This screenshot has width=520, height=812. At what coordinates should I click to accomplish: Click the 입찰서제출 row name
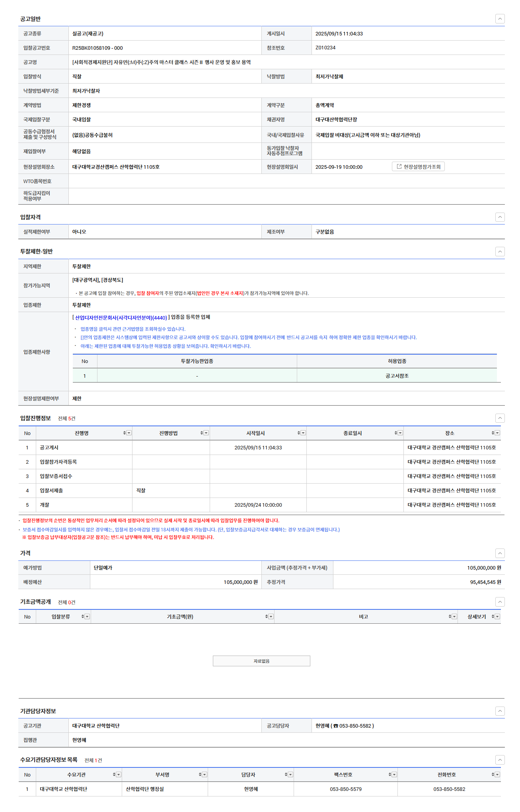pyautogui.click(x=51, y=490)
